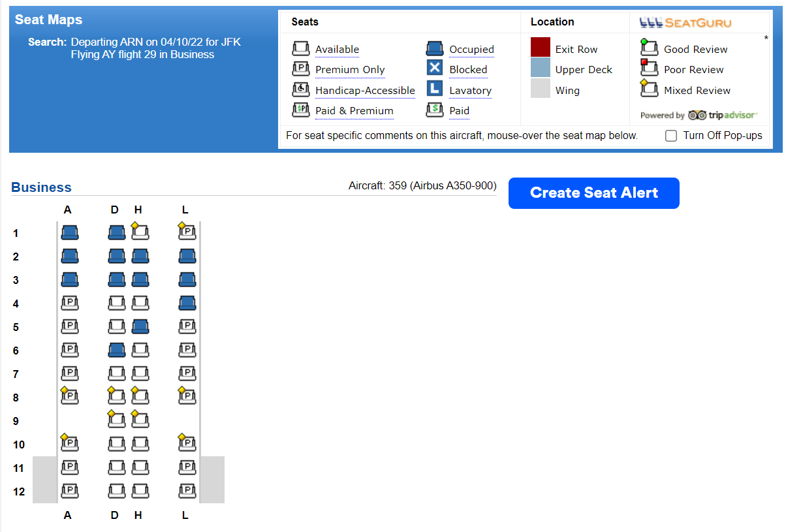786x532 pixels.
Task: Click the Blocked legend link
Action: pyautogui.click(x=468, y=70)
